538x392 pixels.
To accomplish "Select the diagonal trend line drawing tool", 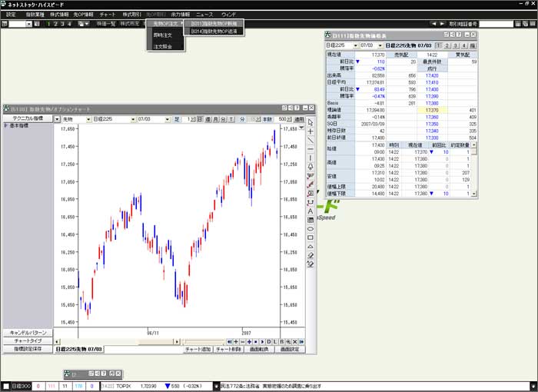I will (311, 141).
